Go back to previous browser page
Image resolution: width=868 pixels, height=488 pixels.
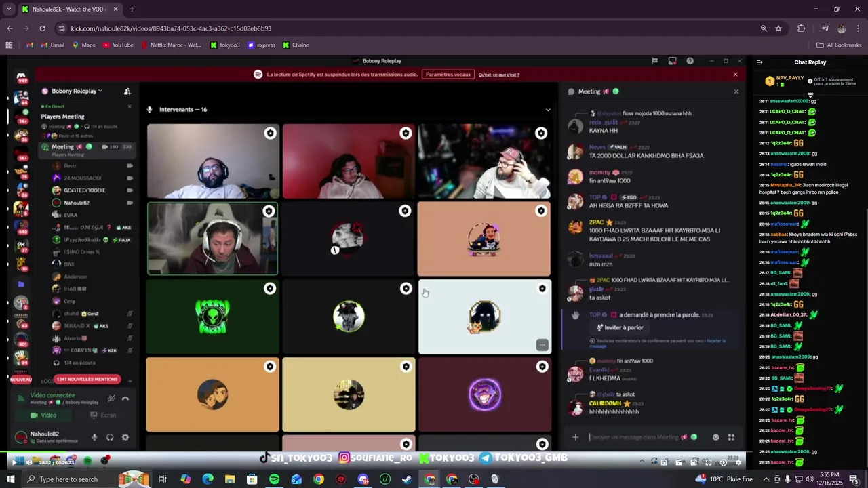tap(9, 28)
